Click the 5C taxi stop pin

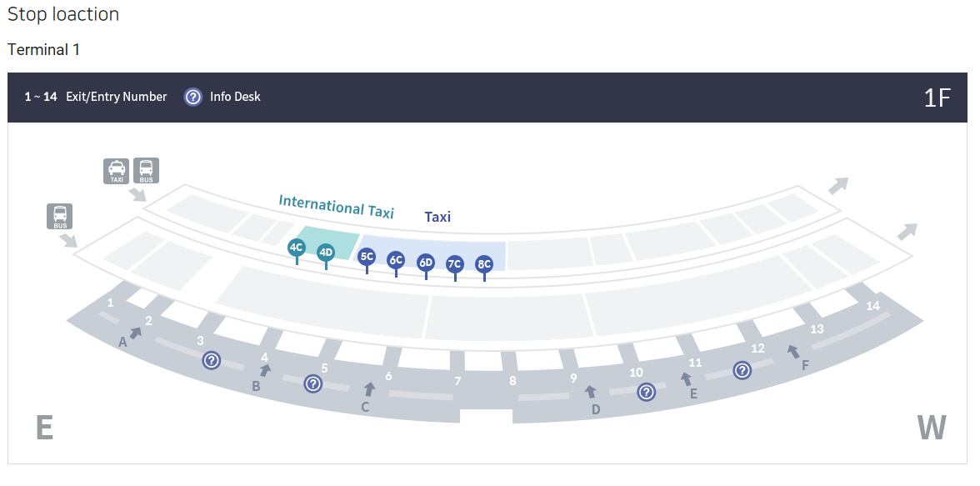pos(367,257)
